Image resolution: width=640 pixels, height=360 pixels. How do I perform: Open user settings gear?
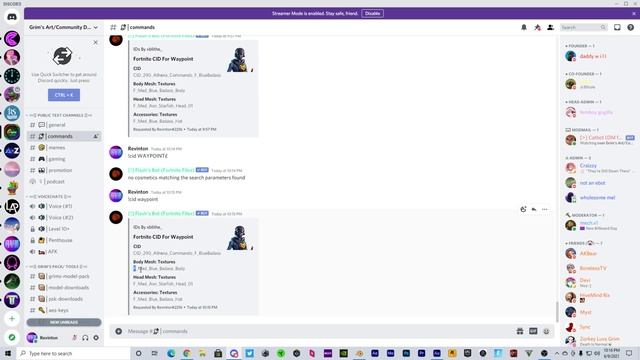click(x=96, y=338)
